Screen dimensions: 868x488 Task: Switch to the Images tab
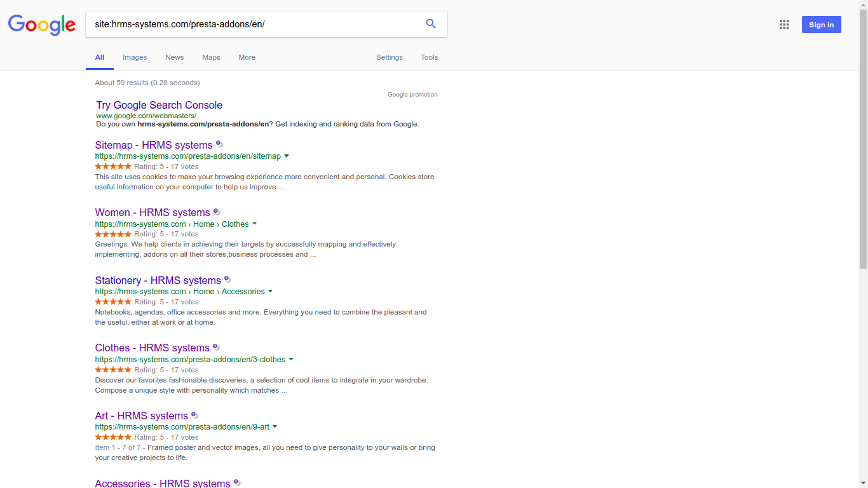135,57
